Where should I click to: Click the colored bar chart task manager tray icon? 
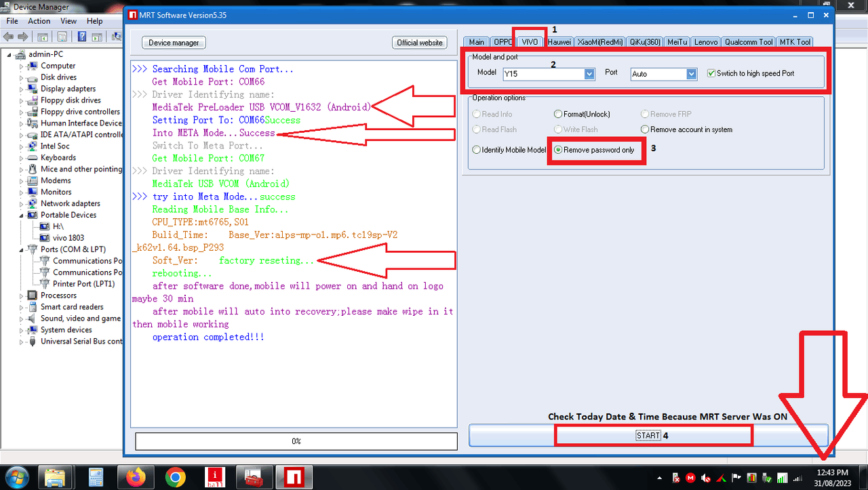pyautogui.click(x=751, y=478)
